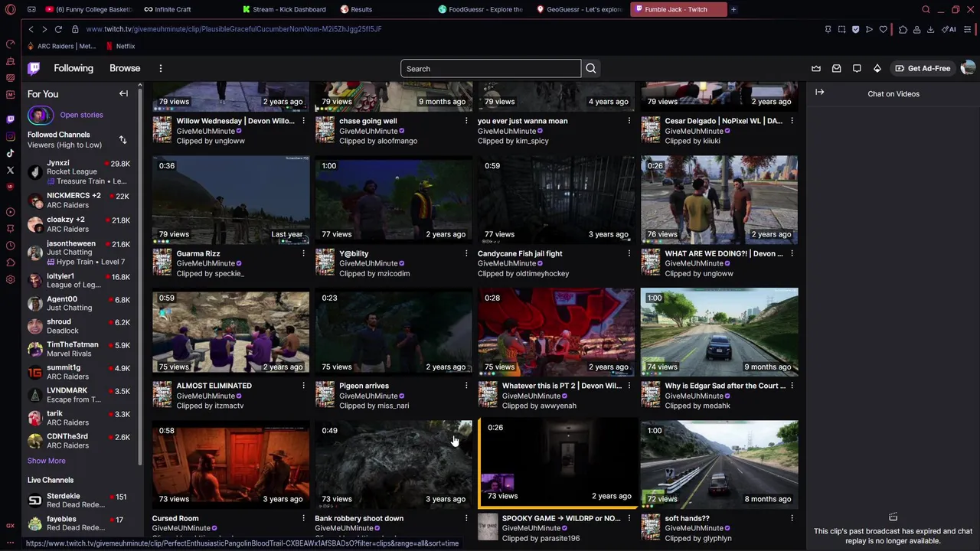The image size is (980, 551).
Task: Open the Following page
Action: pyautogui.click(x=73, y=68)
